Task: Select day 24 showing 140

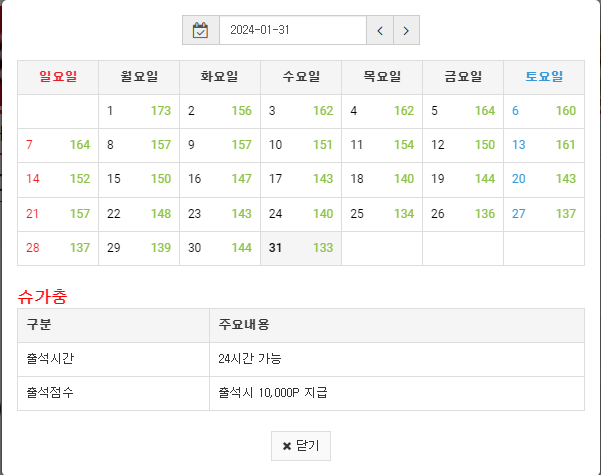Action: pyautogui.click(x=301, y=214)
